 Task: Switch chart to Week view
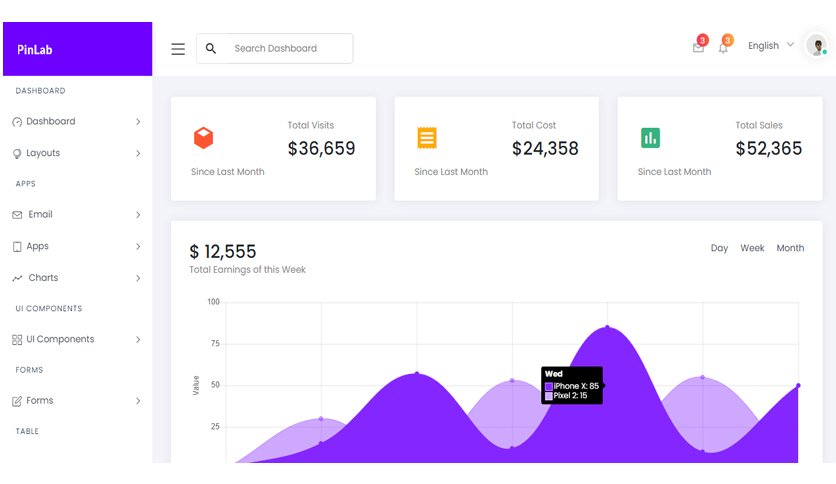(752, 248)
